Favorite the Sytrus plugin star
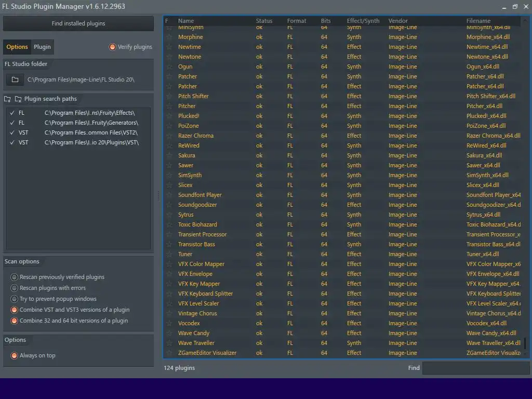The height and width of the screenshot is (399, 532). click(169, 215)
